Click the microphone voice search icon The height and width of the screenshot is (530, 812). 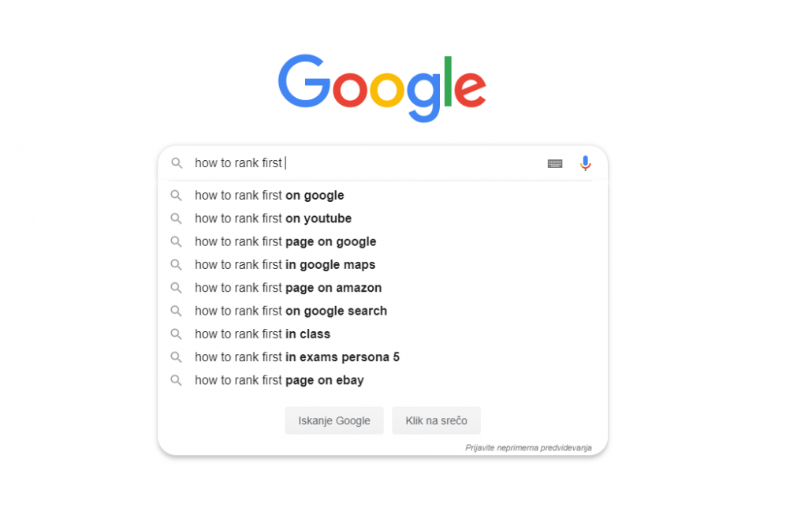[585, 163]
